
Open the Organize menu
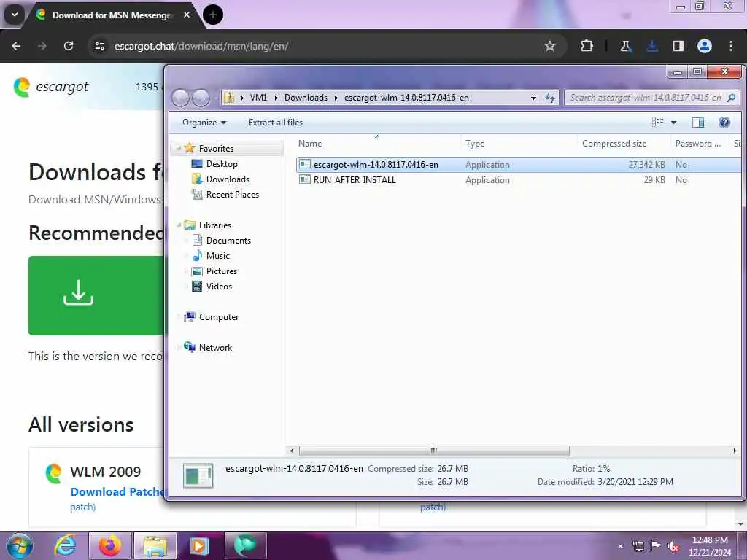click(x=204, y=122)
